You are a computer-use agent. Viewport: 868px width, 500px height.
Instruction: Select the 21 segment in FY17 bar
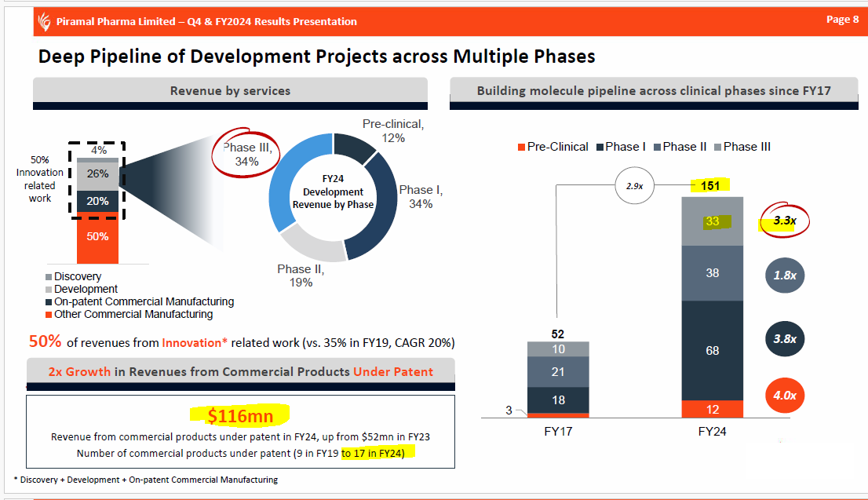pyautogui.click(x=556, y=372)
